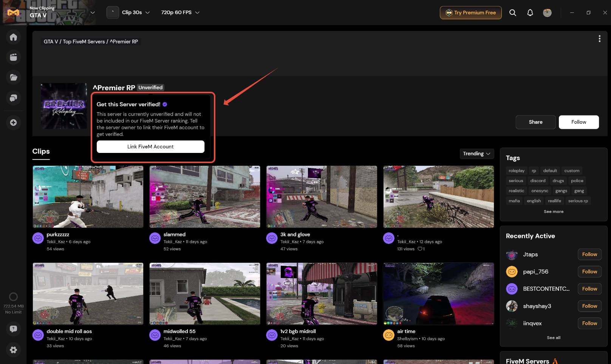611x364 pixels.
Task: Open the three-dot options menu
Action: point(599,39)
